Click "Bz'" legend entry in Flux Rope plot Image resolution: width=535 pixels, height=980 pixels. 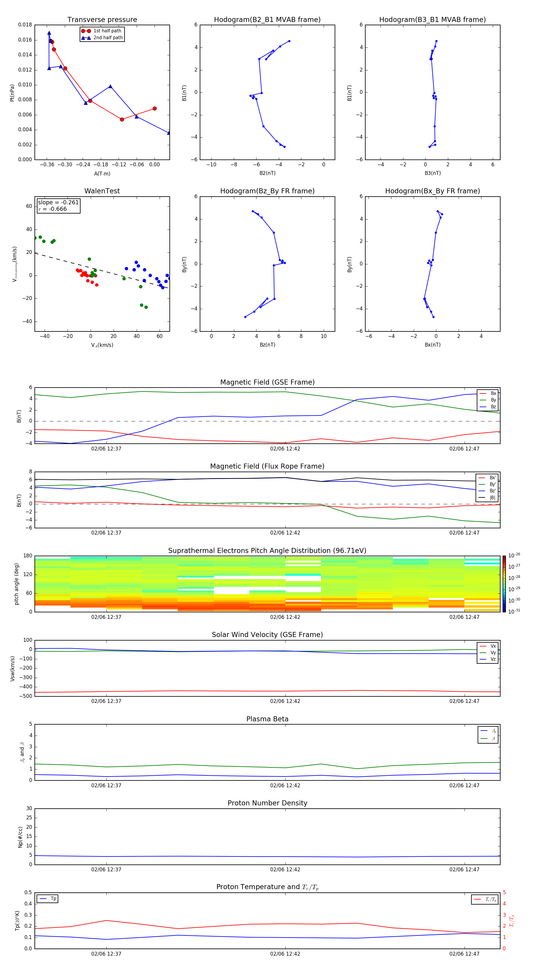(487, 491)
